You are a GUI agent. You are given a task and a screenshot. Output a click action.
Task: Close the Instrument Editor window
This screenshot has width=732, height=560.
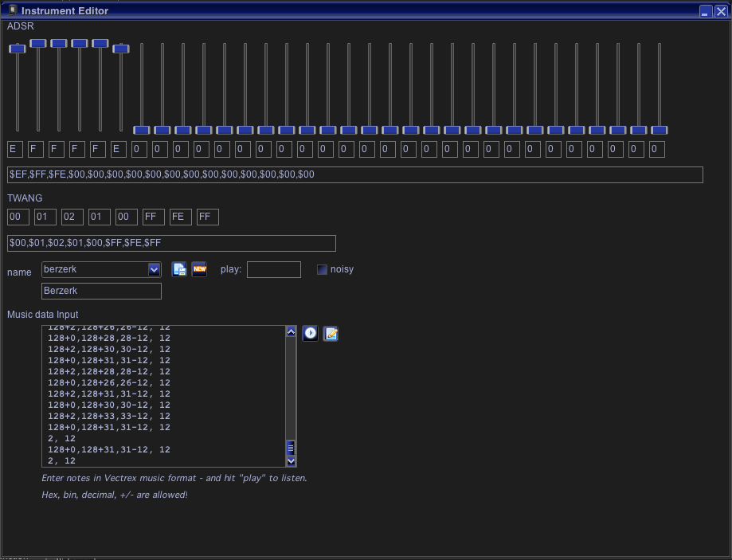coord(720,11)
